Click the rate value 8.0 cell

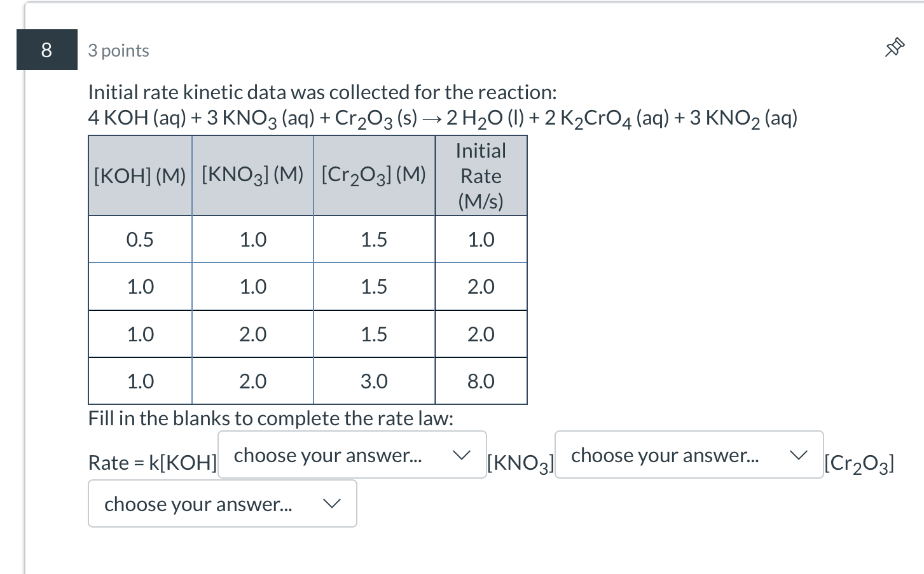(x=481, y=381)
